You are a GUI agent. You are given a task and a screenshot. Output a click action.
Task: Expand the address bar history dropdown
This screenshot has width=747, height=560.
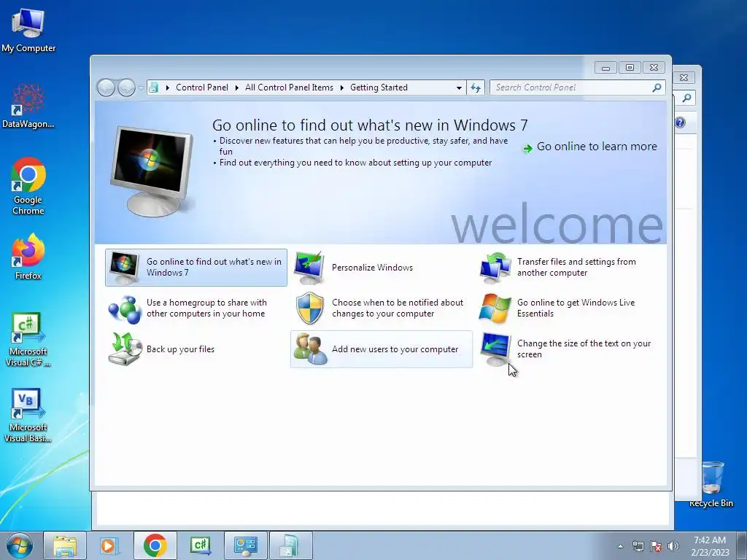point(459,87)
